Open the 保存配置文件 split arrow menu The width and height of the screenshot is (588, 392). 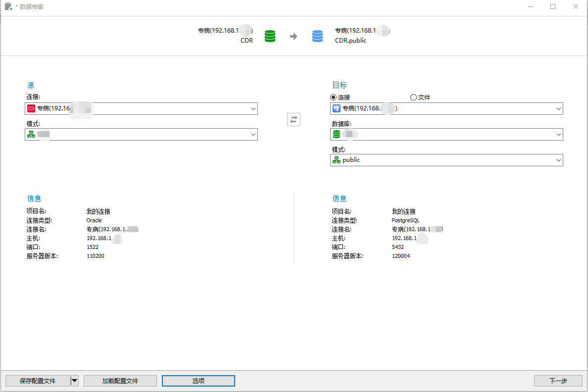click(x=74, y=381)
